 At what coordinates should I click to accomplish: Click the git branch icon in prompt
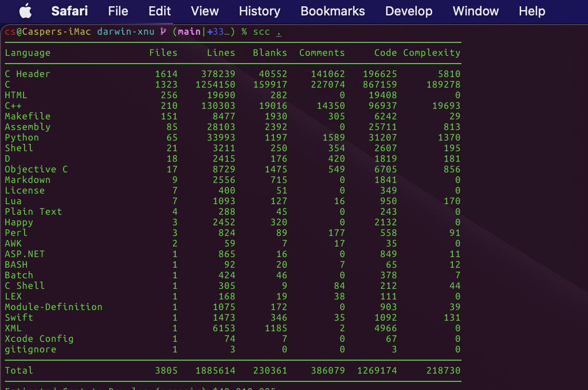(x=163, y=32)
